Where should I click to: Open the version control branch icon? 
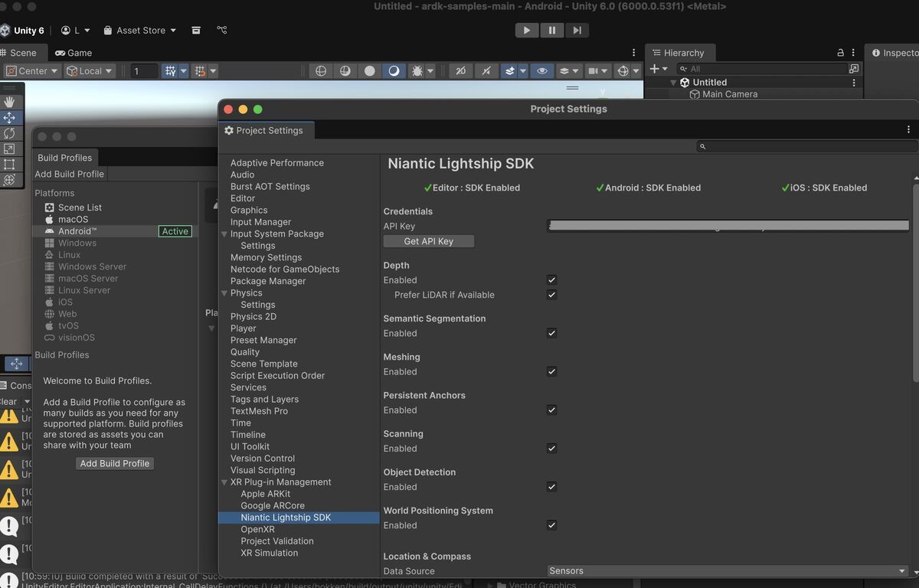click(x=222, y=30)
